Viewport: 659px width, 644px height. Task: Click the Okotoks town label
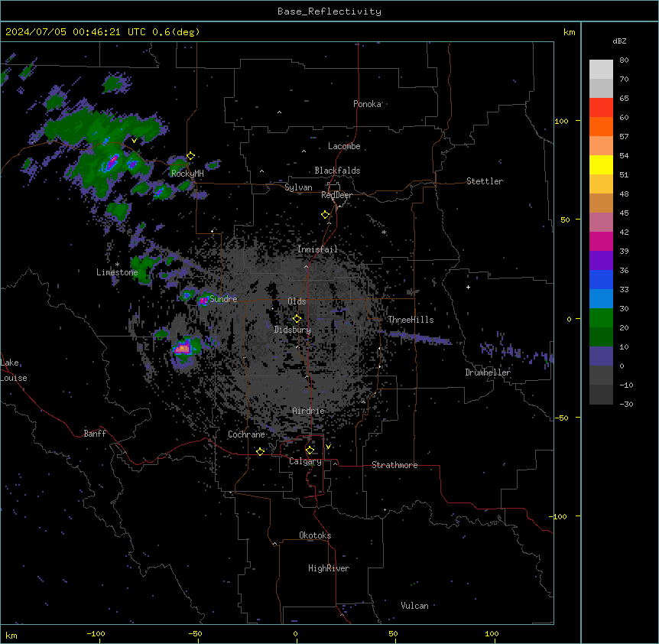click(315, 535)
